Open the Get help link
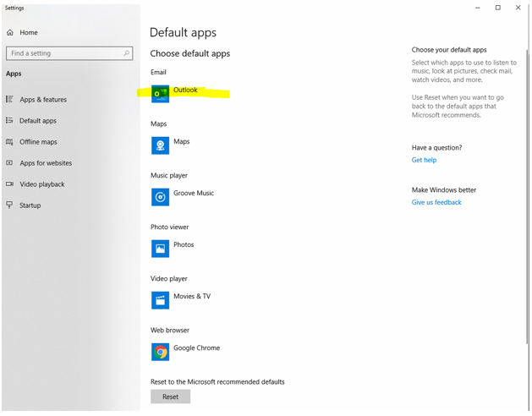Viewport: 532px width, 416px height. point(424,160)
